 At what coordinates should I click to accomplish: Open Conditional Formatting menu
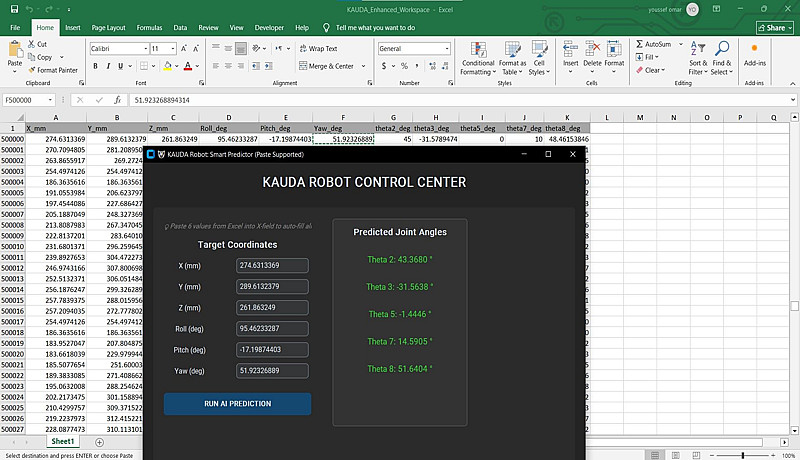click(x=478, y=58)
